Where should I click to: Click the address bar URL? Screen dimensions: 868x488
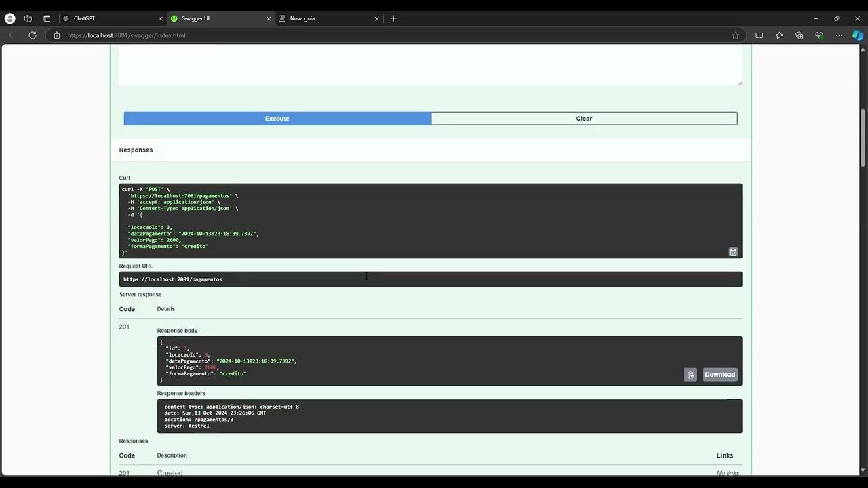click(126, 35)
